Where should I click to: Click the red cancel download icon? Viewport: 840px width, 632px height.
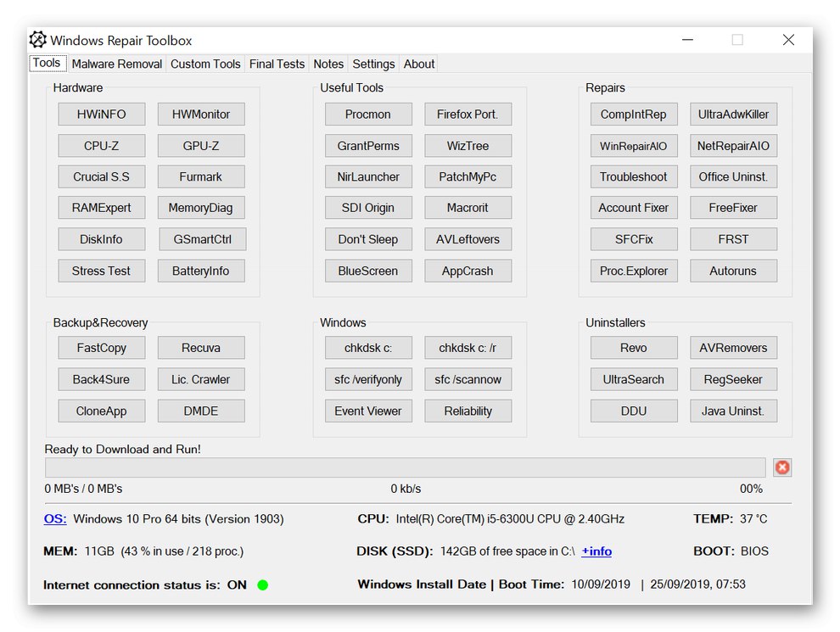[782, 467]
